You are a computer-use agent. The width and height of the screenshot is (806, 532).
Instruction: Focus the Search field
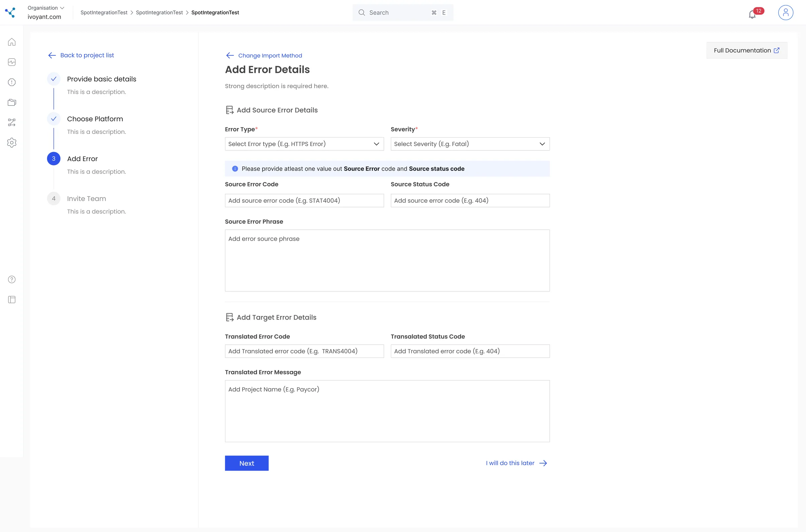click(x=403, y=12)
